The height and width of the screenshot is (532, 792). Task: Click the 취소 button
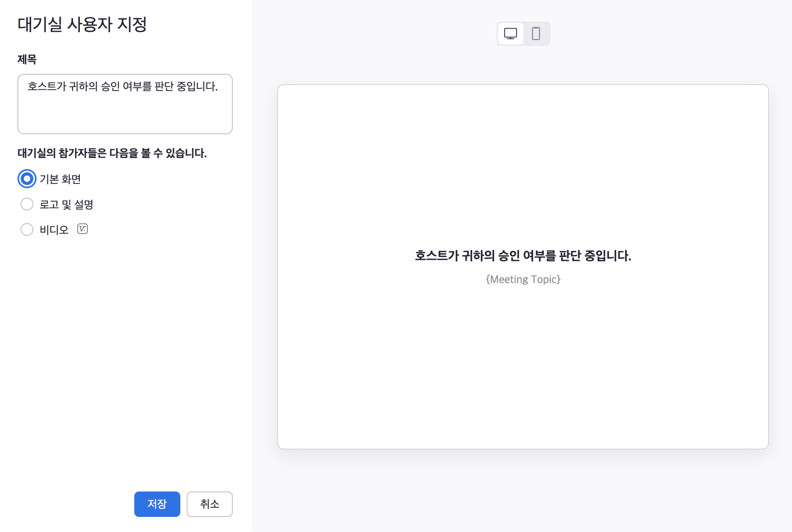click(x=209, y=504)
